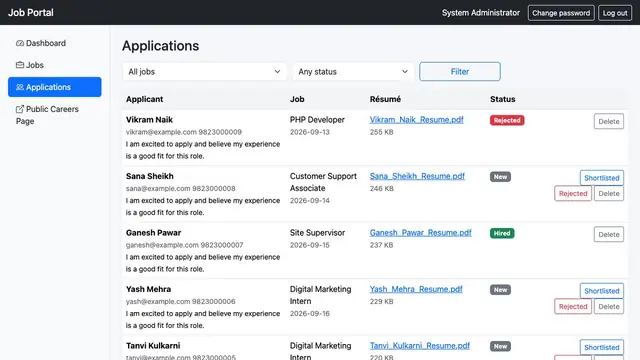Click Site Supervisor job text
Viewport: 640px width, 360px height.
tap(318, 233)
